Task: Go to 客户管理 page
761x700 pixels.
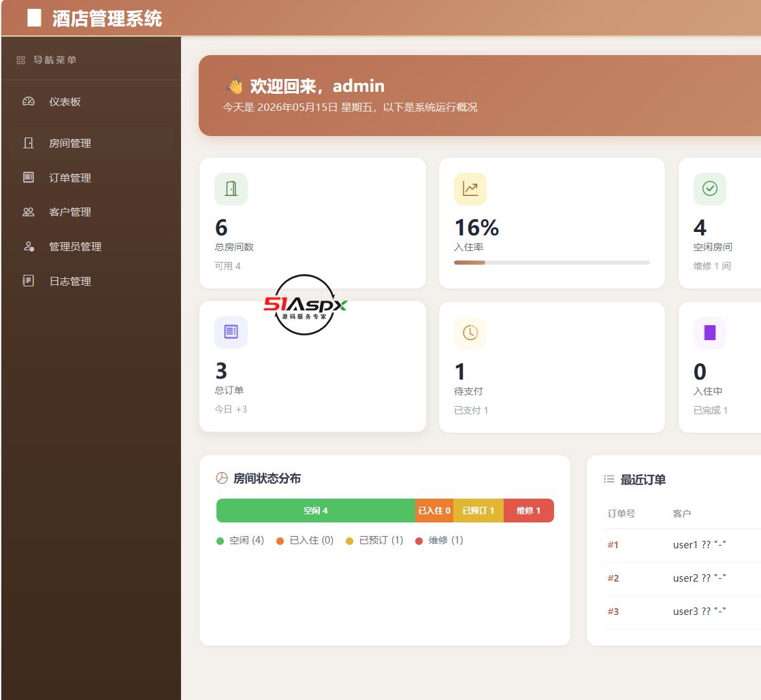Action: 91,212
